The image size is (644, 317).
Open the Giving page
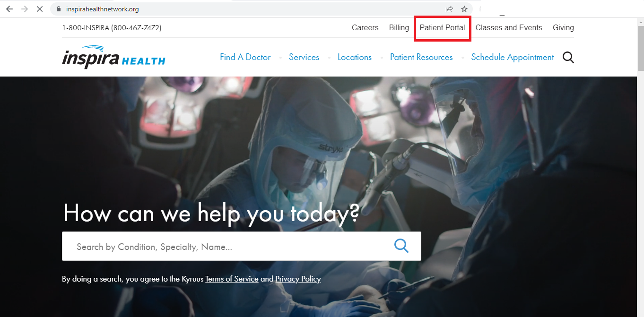tap(563, 28)
